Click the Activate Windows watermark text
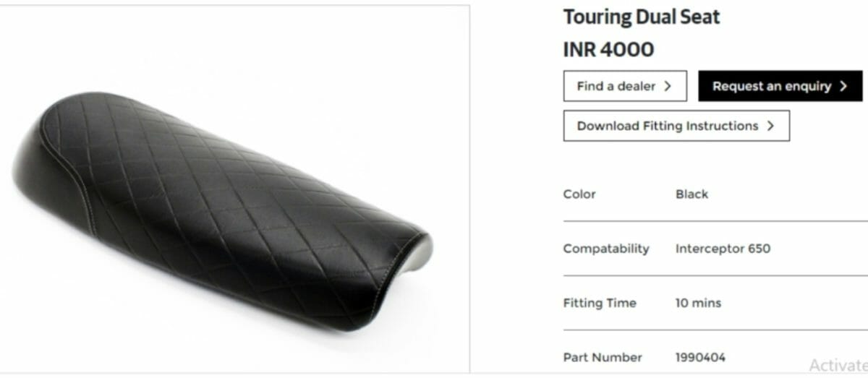The width and height of the screenshot is (868, 378). click(838, 365)
